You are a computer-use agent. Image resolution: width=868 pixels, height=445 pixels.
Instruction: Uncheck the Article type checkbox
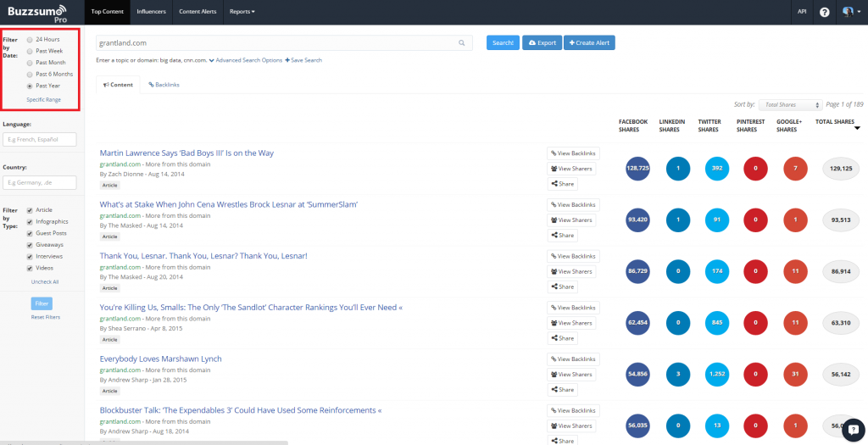[30, 210]
